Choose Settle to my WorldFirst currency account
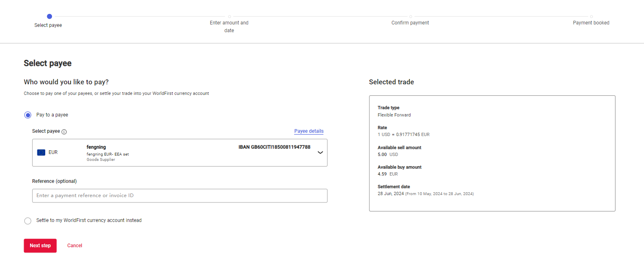644x257 pixels. click(28, 221)
